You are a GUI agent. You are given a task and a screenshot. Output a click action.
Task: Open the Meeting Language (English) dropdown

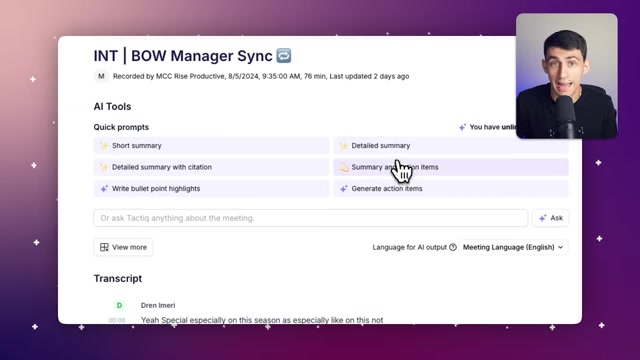tap(513, 247)
